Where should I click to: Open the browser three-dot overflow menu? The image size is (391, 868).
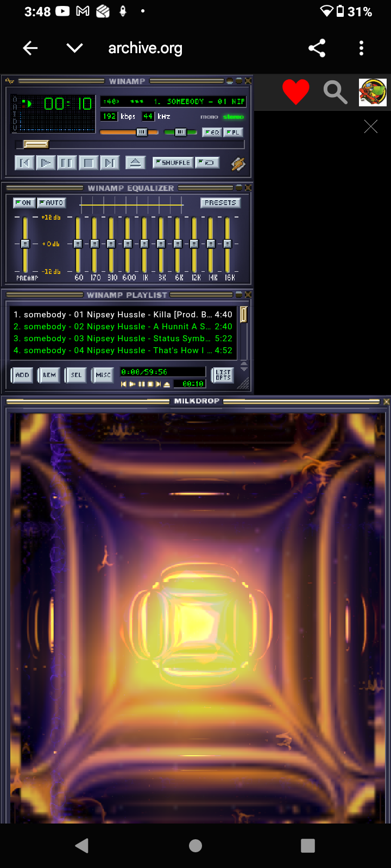coord(361,48)
